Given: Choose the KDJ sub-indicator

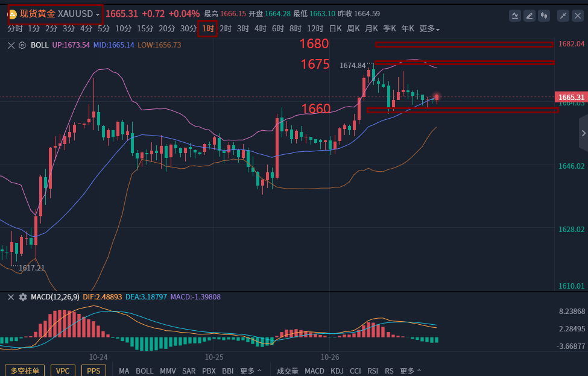Looking at the screenshot, I should coord(337,371).
